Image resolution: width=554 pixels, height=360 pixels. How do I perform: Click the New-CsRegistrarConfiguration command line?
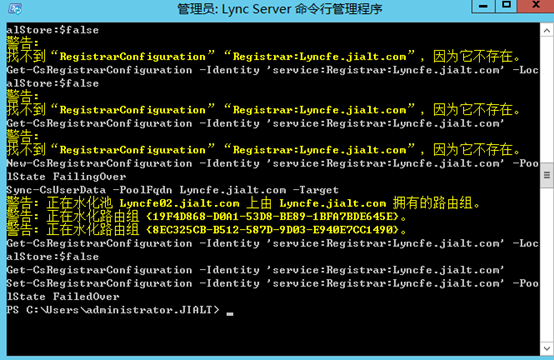pos(272,163)
